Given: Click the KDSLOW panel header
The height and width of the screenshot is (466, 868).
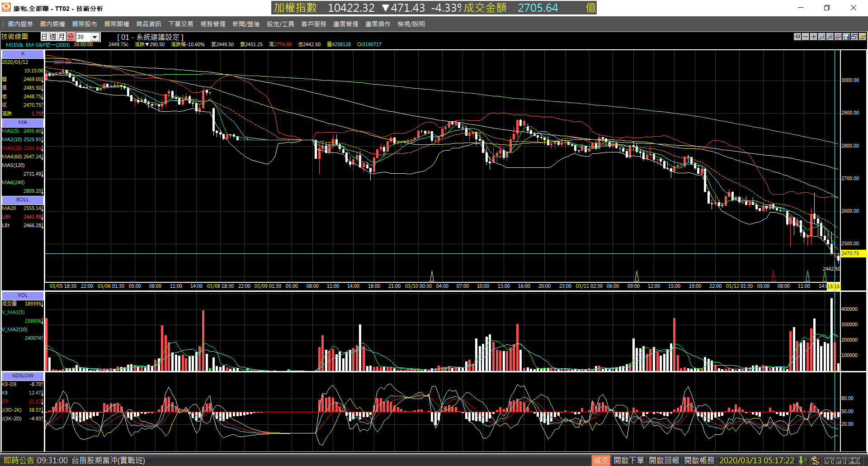Looking at the screenshot, I should point(23,376).
